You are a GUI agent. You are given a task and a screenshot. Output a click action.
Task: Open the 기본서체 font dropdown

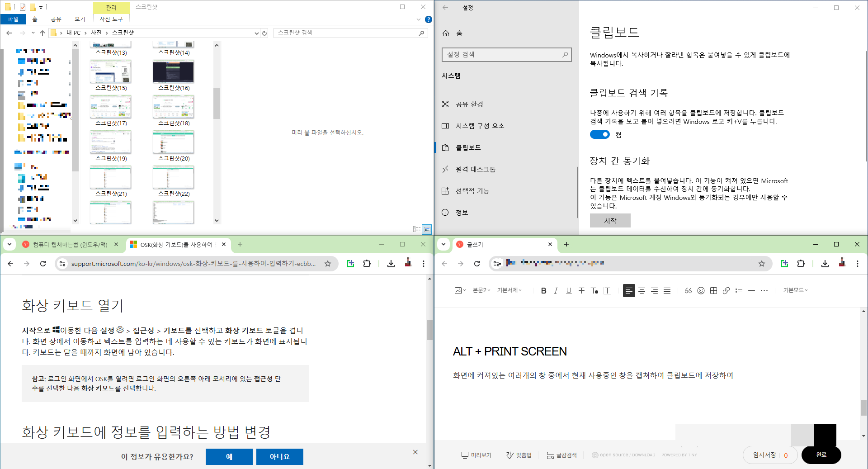coord(509,290)
